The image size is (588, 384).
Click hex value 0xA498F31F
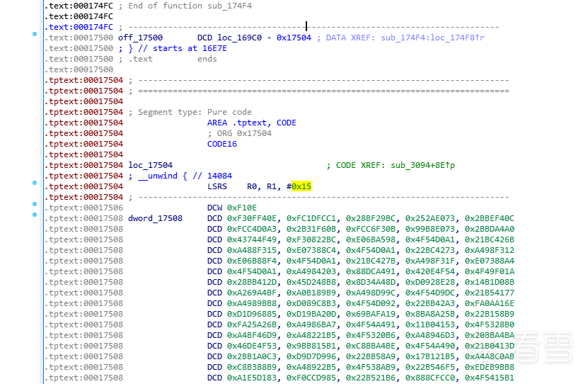430,261
